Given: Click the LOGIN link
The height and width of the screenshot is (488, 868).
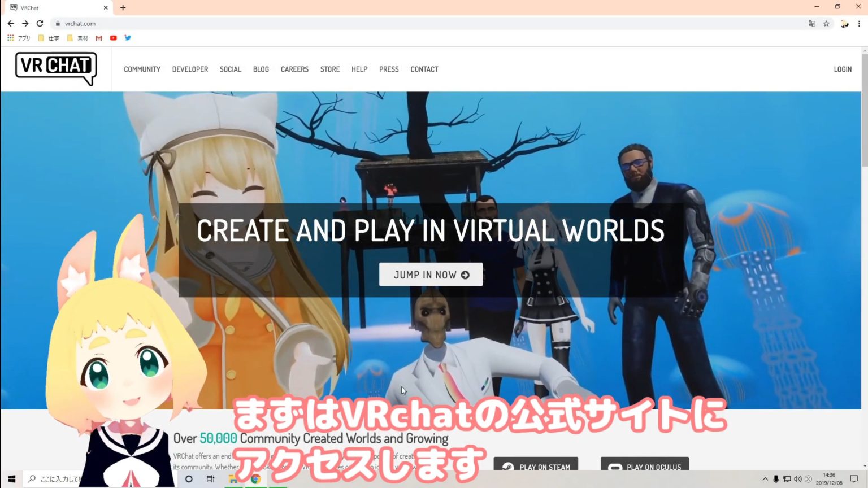Looking at the screenshot, I should (x=843, y=69).
